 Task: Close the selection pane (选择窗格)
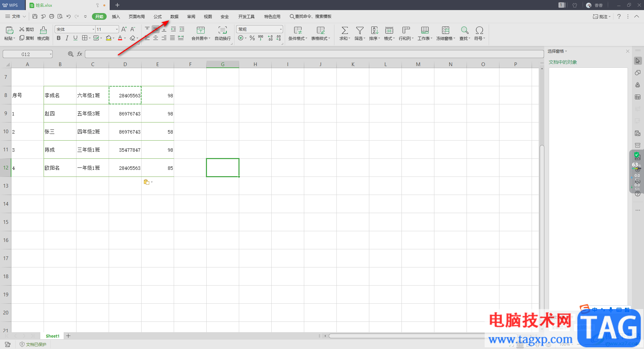tap(628, 51)
